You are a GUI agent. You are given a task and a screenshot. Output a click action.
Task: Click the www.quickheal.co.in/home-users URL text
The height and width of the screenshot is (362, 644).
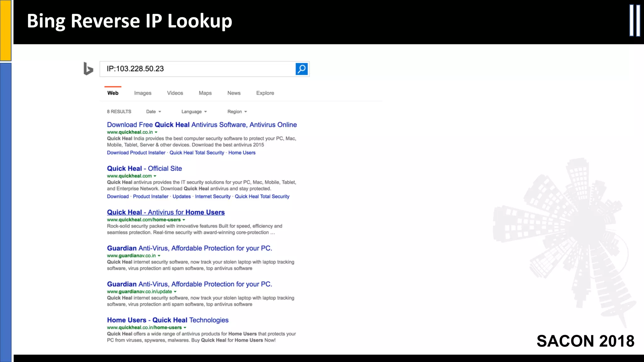click(144, 328)
